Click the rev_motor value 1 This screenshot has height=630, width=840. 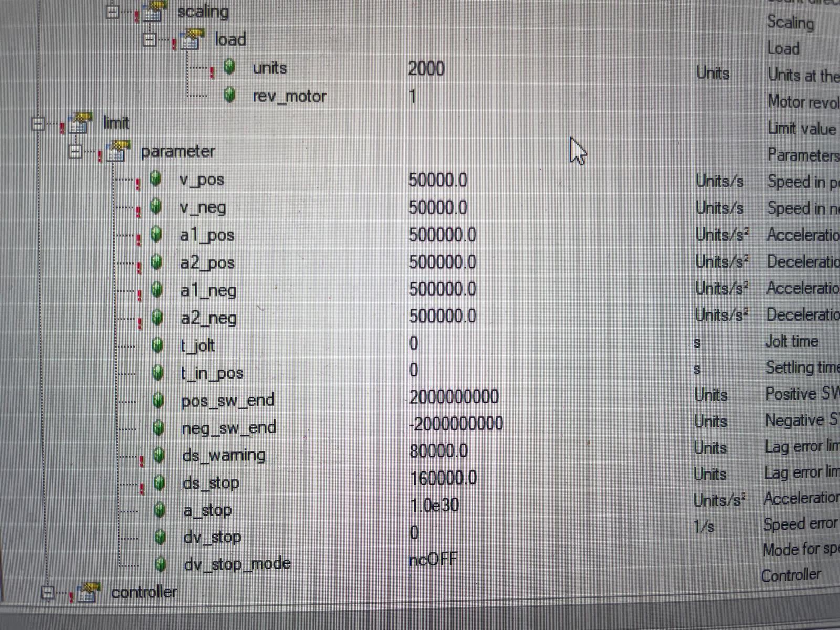coord(413,97)
